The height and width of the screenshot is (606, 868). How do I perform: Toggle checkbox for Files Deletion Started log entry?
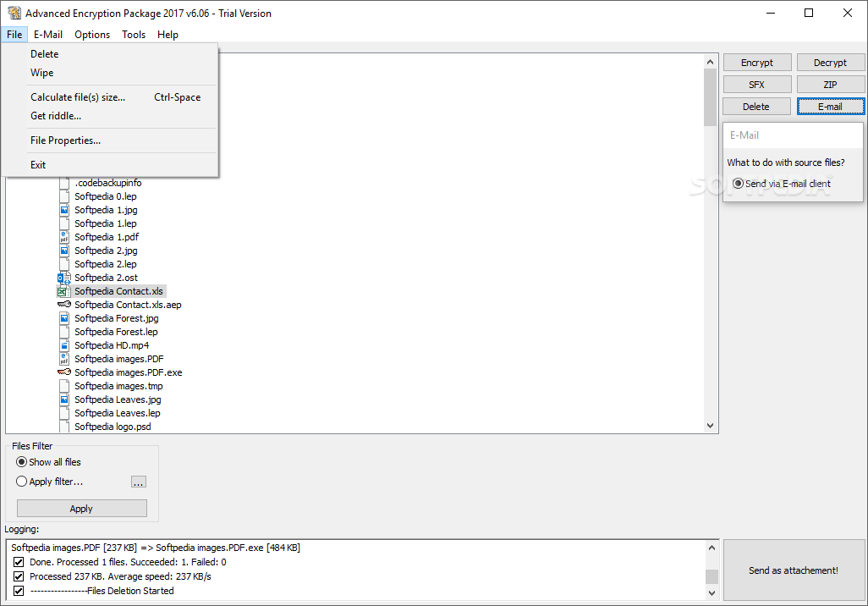click(19, 591)
